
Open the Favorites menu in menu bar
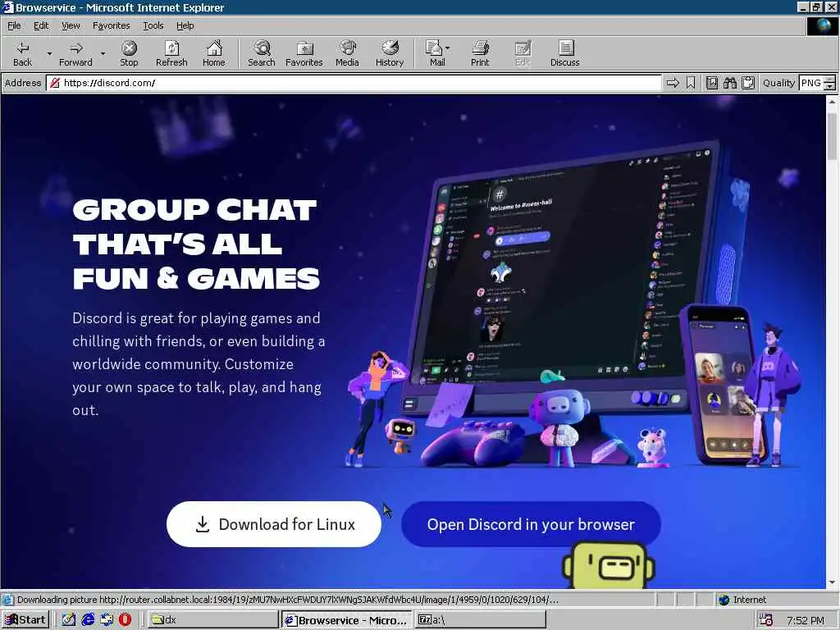coord(111,25)
